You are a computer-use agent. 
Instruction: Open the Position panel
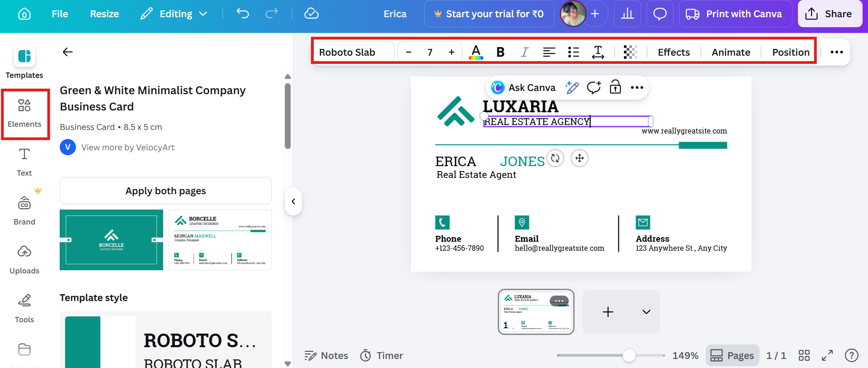click(x=791, y=52)
